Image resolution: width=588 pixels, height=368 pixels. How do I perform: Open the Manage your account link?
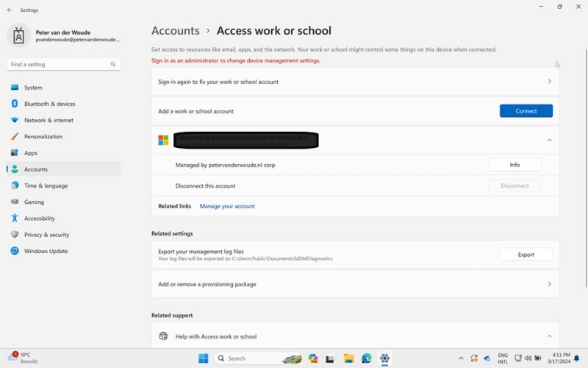click(227, 206)
